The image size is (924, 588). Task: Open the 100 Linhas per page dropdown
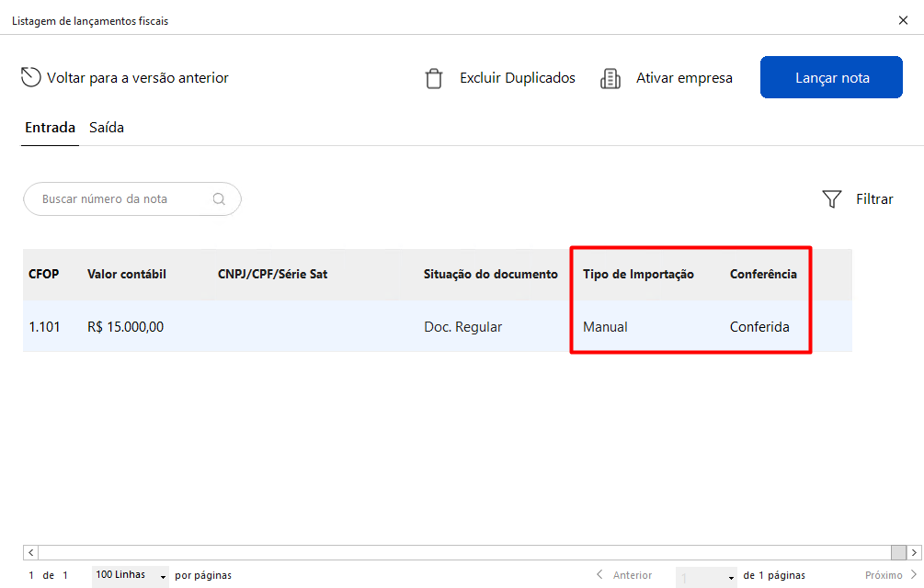(x=131, y=576)
